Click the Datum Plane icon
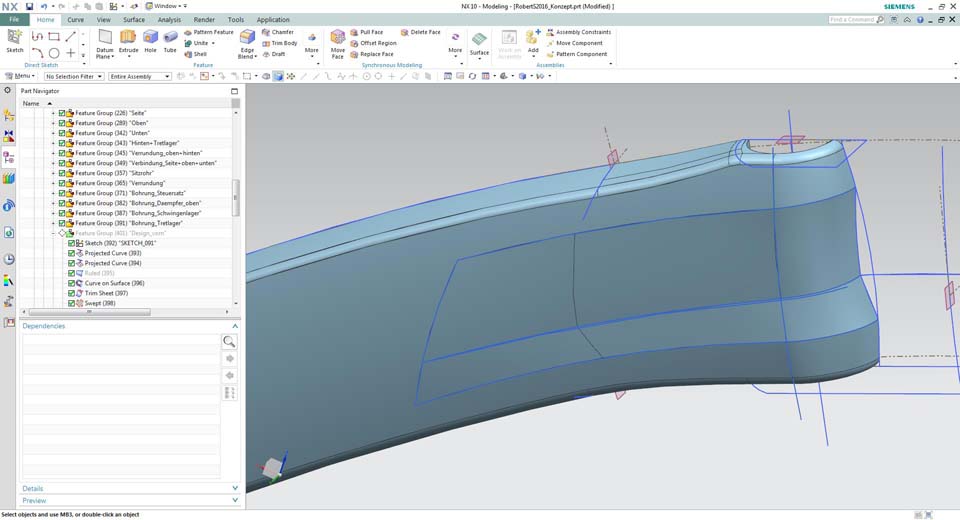This screenshot has width=960, height=520. point(105,38)
